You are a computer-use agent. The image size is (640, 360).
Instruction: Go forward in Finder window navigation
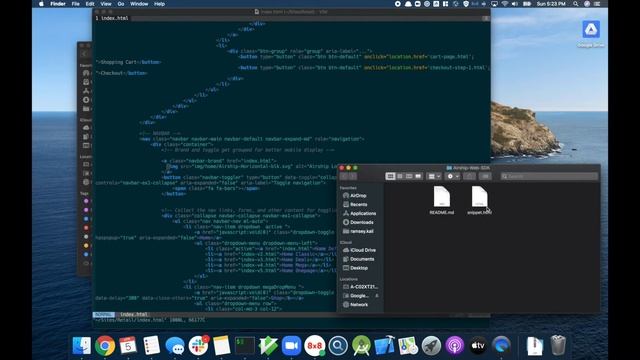(x=353, y=176)
